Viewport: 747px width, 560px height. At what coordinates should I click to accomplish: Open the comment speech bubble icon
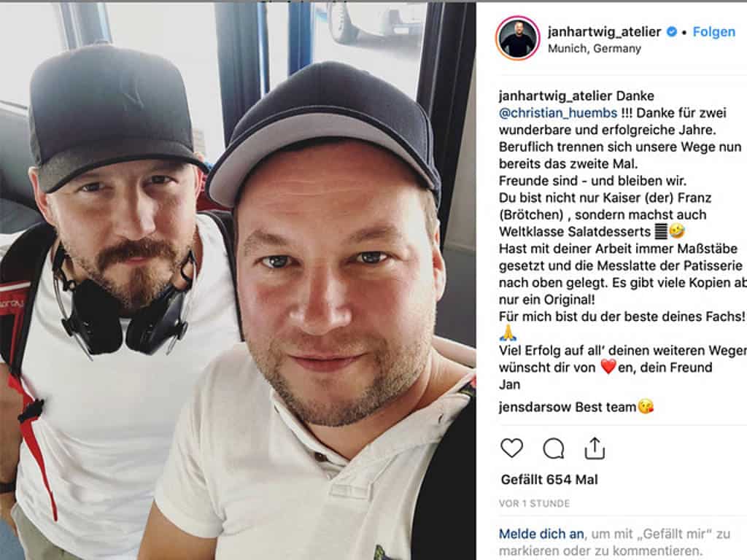[x=553, y=448]
